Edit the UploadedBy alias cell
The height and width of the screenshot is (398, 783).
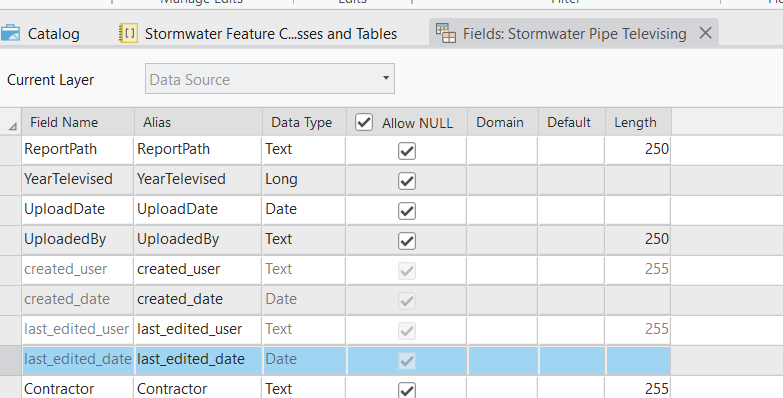click(198, 239)
